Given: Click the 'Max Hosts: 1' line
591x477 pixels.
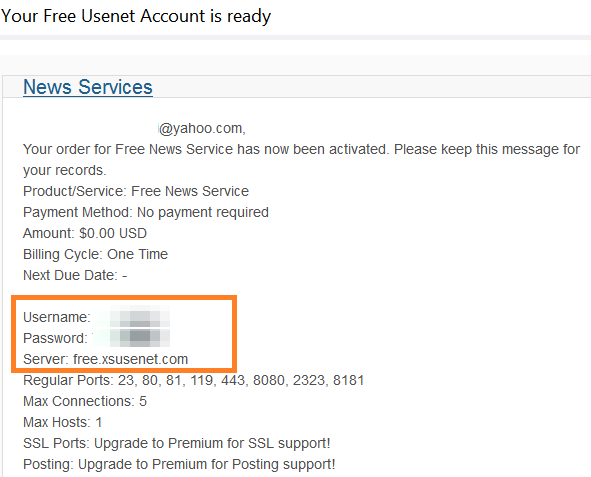Looking at the screenshot, I should click(x=63, y=422).
